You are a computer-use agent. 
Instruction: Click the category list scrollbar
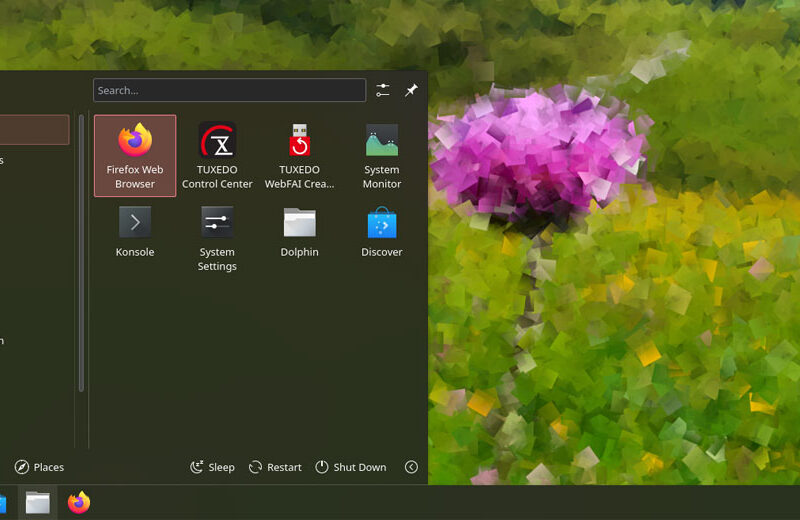tap(81, 250)
